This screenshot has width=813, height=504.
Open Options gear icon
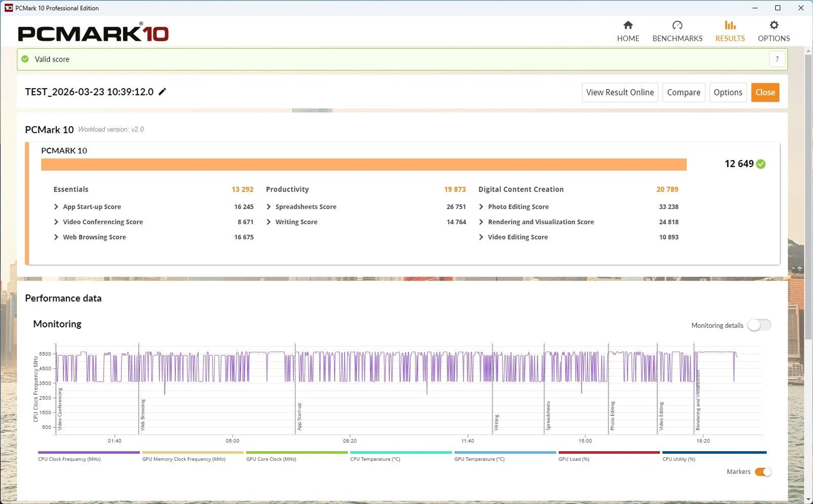tap(774, 25)
